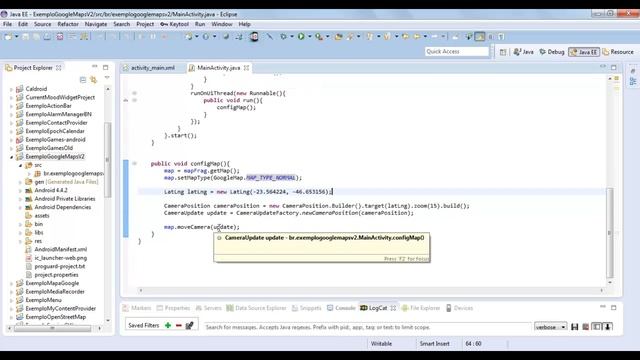This screenshot has width=640, height=360.
Task: Click the LogCat message search field
Action: pyautogui.click(x=367, y=327)
